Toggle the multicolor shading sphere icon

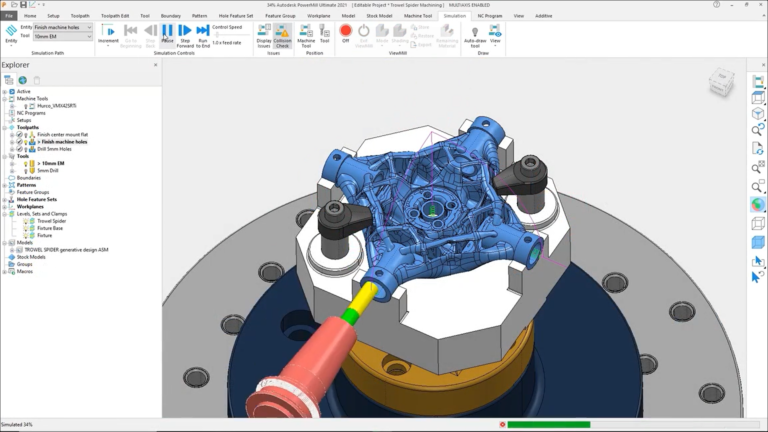click(x=758, y=205)
